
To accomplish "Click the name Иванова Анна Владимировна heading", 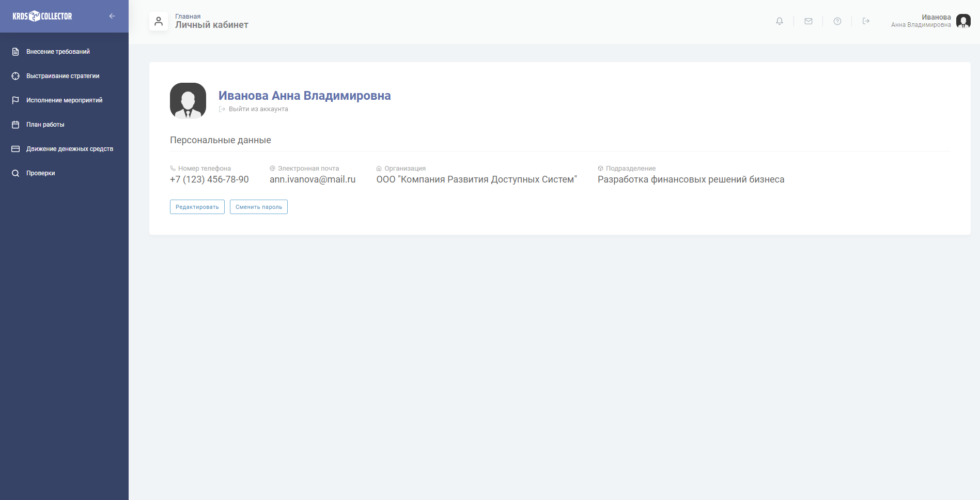I will click(304, 96).
